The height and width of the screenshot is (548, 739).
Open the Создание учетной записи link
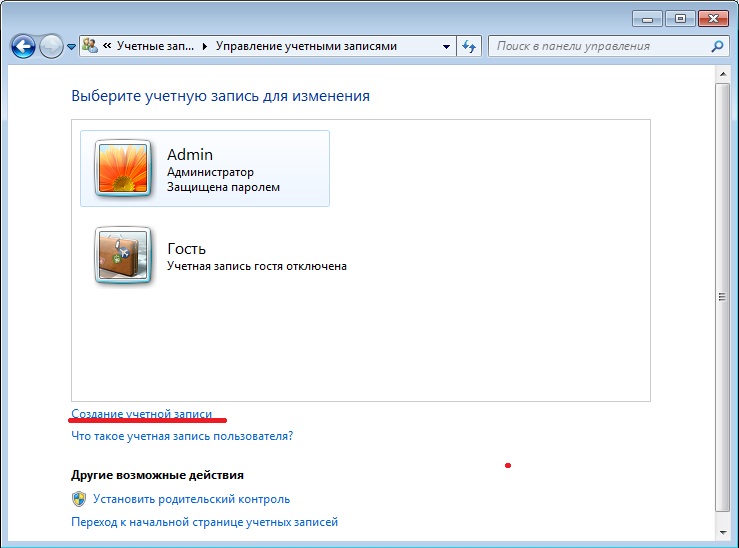point(141,413)
